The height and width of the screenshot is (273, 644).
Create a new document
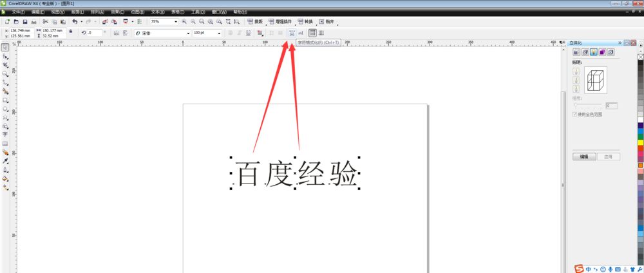pos(7,21)
